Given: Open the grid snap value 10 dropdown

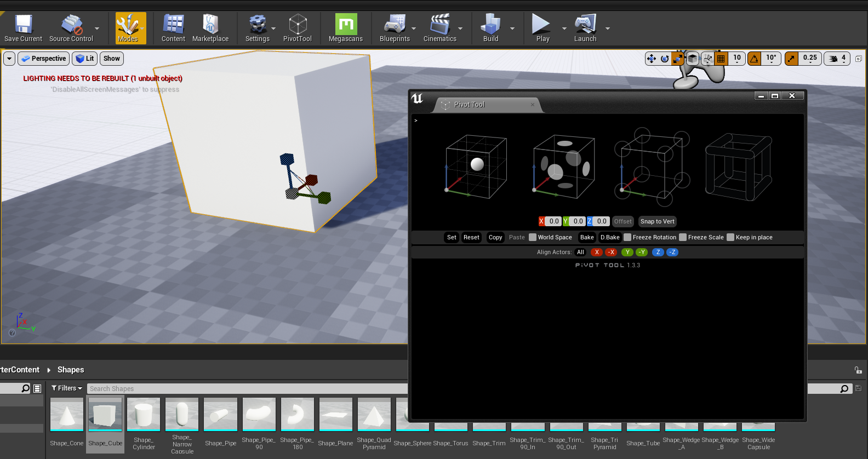Looking at the screenshot, I should [x=737, y=59].
